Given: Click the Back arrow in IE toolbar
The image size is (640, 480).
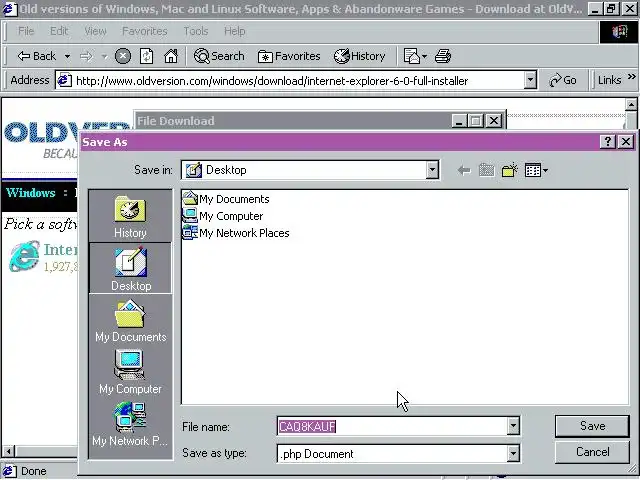Looking at the screenshot, I should point(36,56).
